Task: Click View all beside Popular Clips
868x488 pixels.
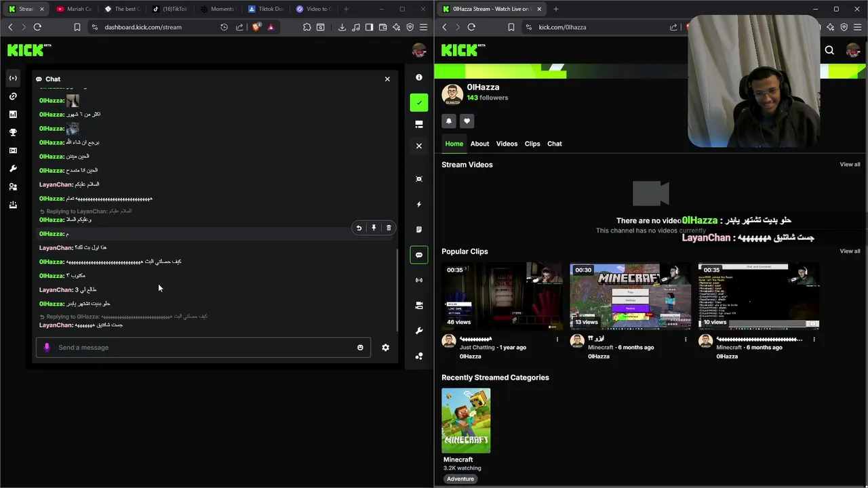Action: tap(850, 251)
